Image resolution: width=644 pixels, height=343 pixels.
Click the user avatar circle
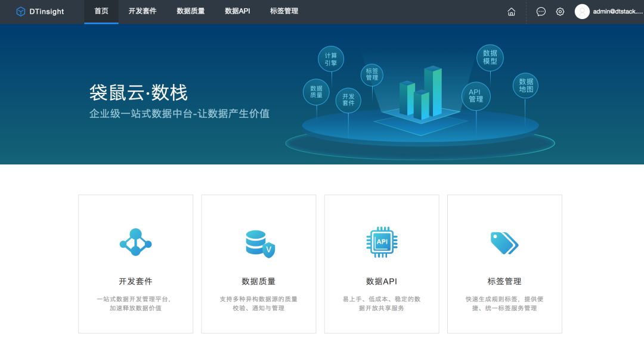582,11
